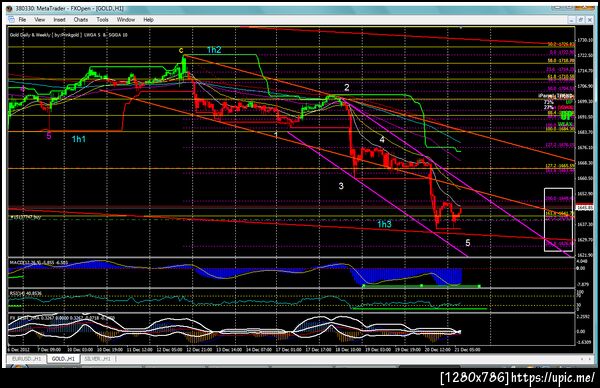Restore the chart child window in menu bar
Screen dimensions: 600x388
(580, 20)
